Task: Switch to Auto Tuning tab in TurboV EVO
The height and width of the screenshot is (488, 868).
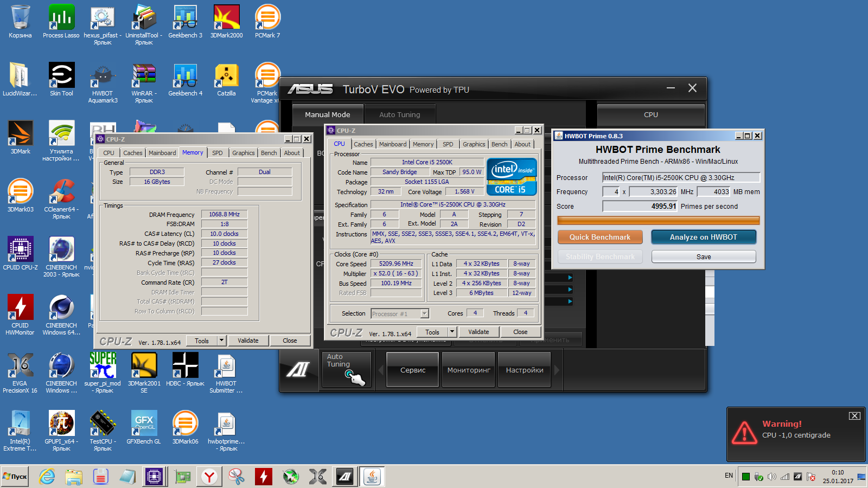Action: click(x=400, y=114)
